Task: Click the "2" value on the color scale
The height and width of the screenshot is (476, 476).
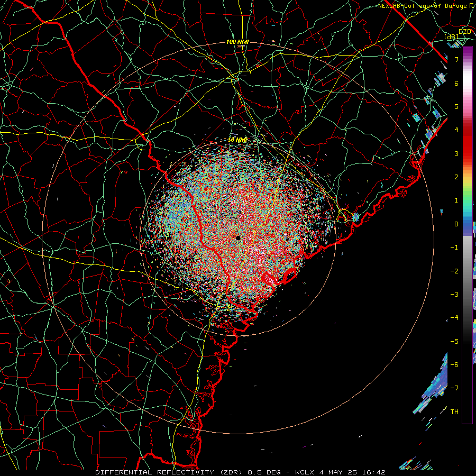Action: pyautogui.click(x=456, y=177)
